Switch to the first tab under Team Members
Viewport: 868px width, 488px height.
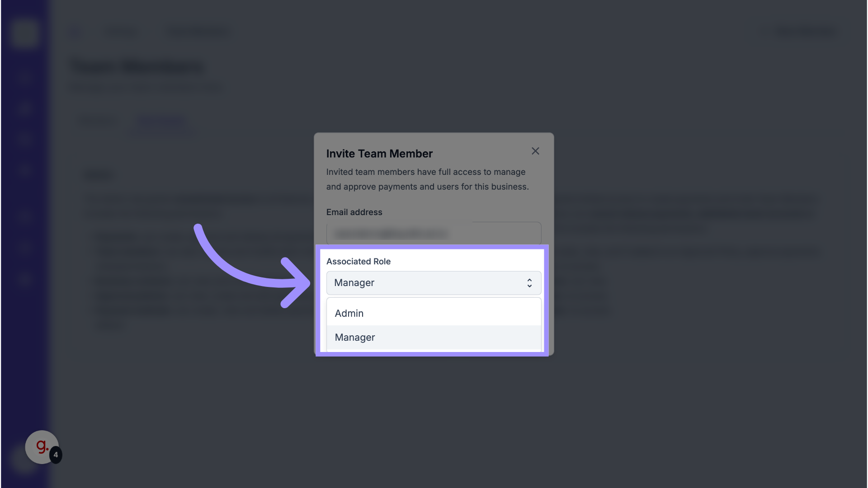click(97, 121)
